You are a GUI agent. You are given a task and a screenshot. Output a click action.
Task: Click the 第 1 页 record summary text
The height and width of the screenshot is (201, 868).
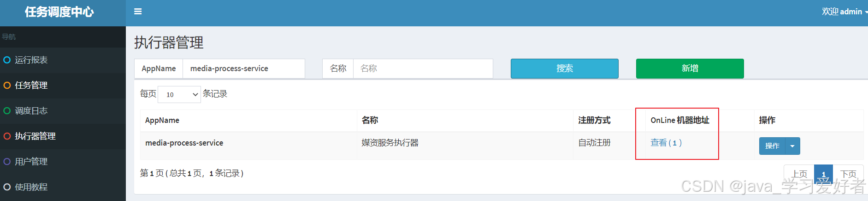[192, 173]
